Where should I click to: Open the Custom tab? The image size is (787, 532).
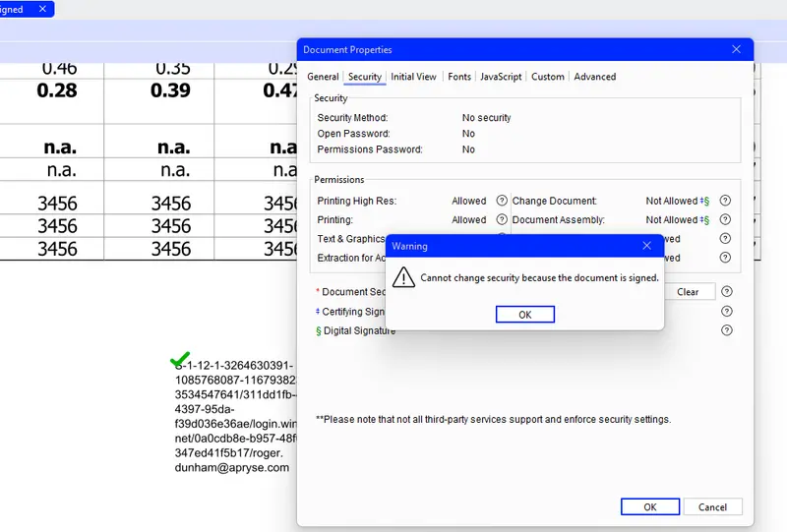pyautogui.click(x=548, y=77)
